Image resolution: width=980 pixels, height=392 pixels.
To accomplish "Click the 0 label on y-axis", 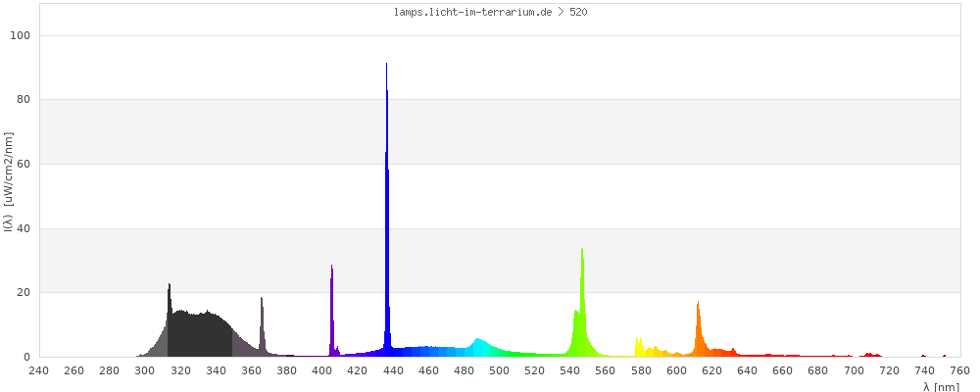I will coord(27,357).
